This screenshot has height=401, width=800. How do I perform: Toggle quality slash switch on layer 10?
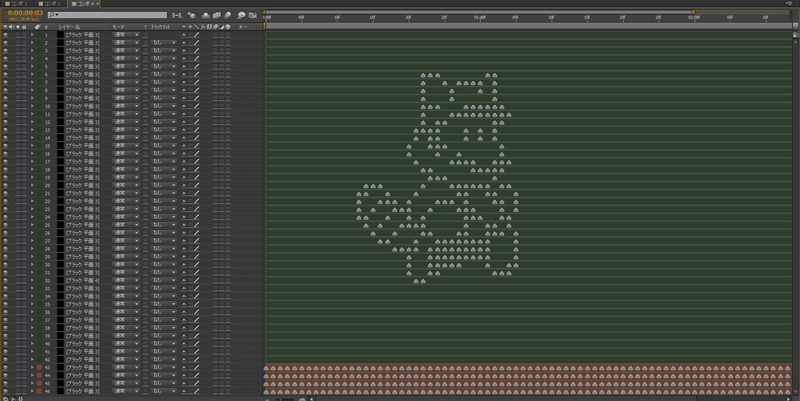(196, 107)
